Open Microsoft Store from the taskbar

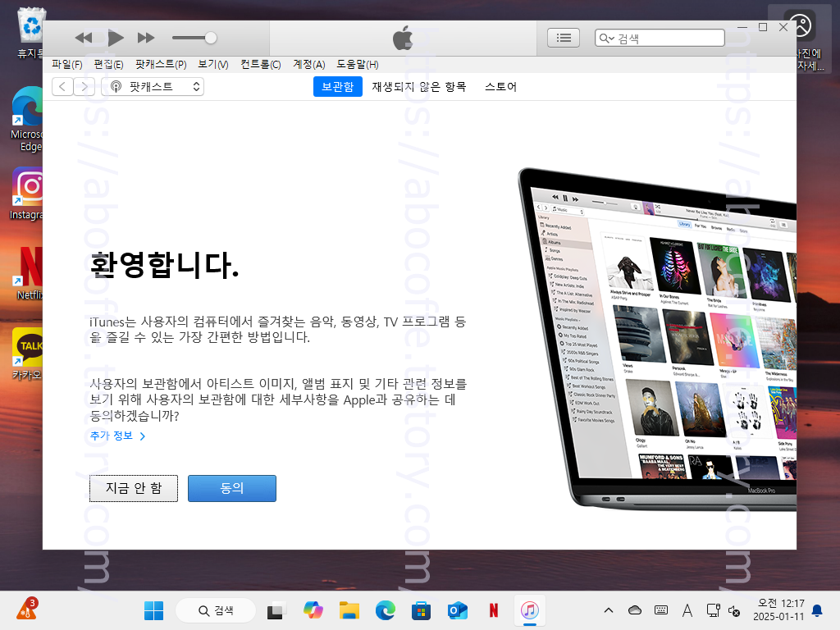421,610
